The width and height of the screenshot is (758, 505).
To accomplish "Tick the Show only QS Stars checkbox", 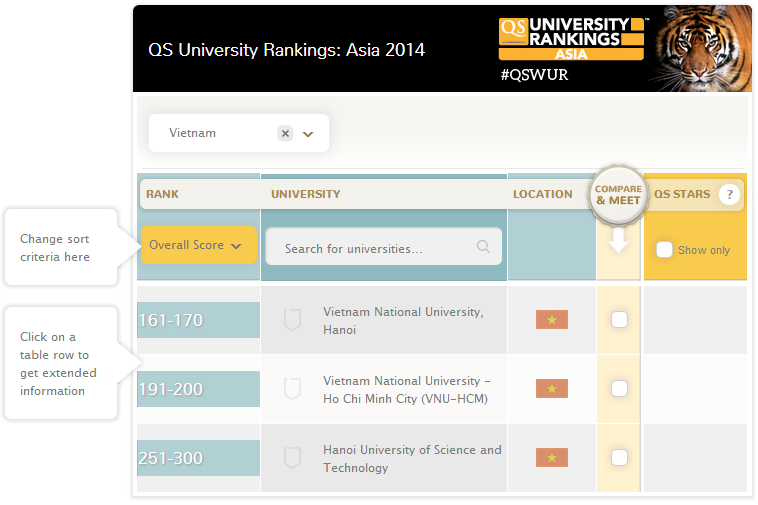I will 664,249.
